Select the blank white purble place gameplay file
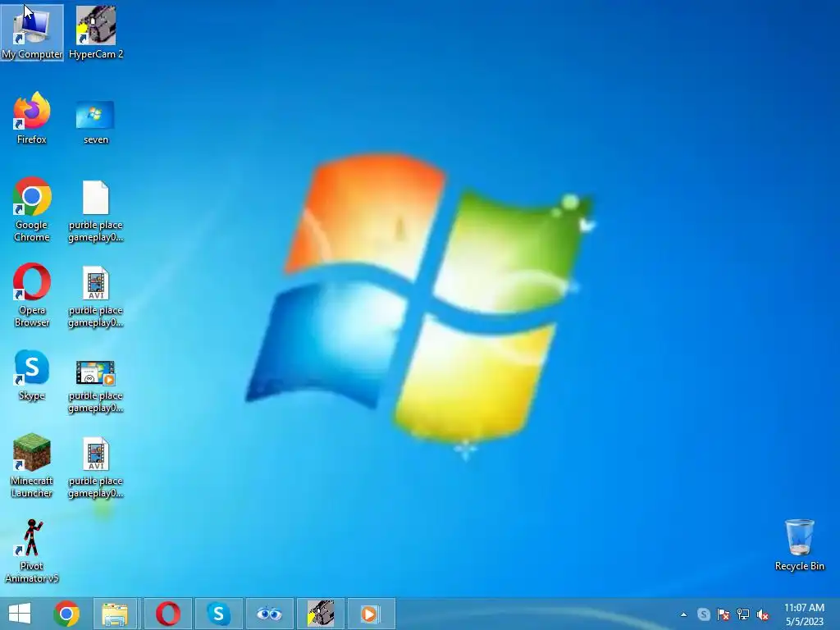Screen dimensions: 840x630 pyautogui.click(x=96, y=211)
